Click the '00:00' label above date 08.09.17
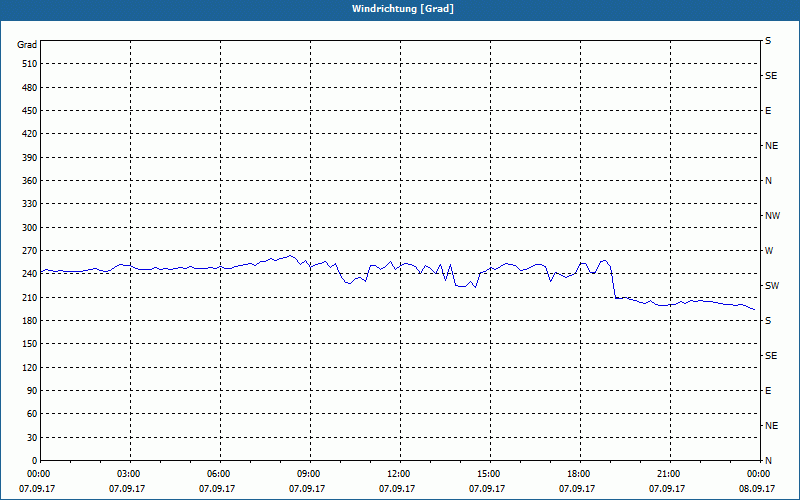Screen dimensions: 800x500 pos(758,474)
